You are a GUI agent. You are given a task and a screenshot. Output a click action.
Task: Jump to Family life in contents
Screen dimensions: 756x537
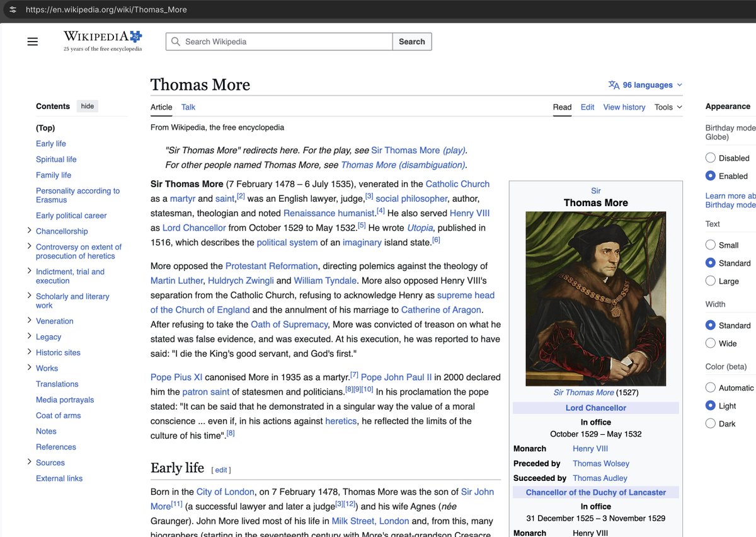(x=54, y=175)
